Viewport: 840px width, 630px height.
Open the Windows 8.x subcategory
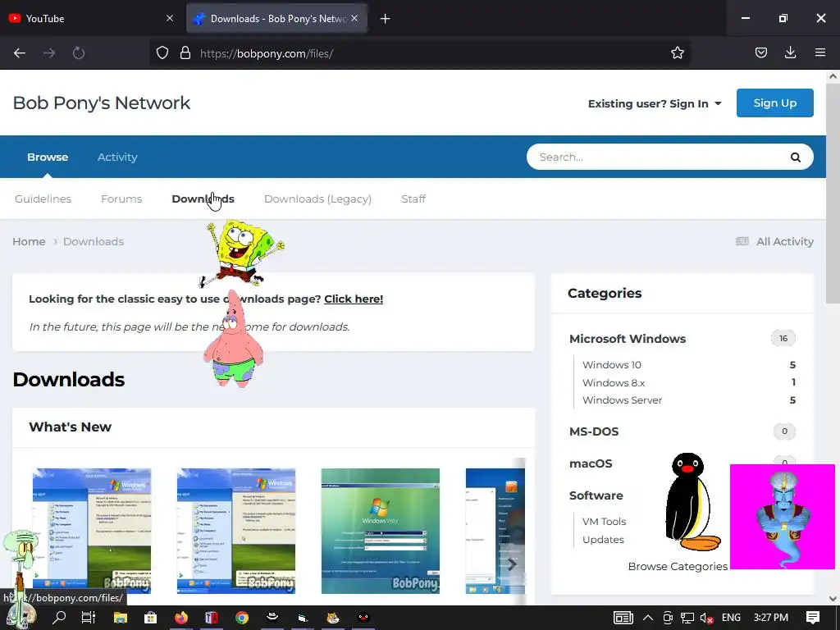(614, 382)
